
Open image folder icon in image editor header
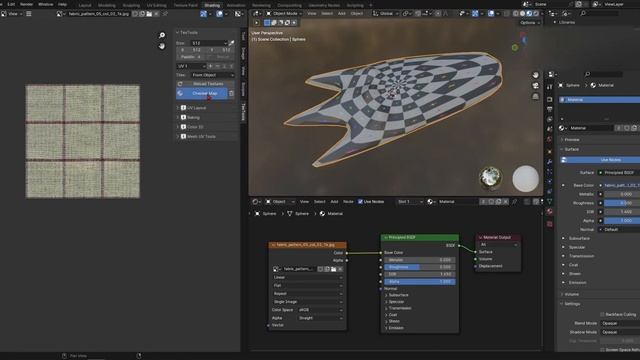pyautogui.click(x=149, y=14)
